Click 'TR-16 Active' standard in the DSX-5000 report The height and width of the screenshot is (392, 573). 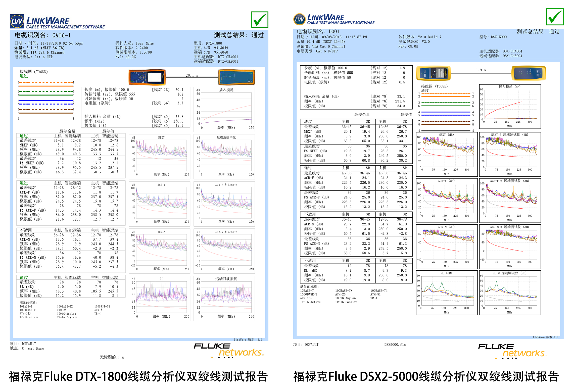(x=310, y=302)
